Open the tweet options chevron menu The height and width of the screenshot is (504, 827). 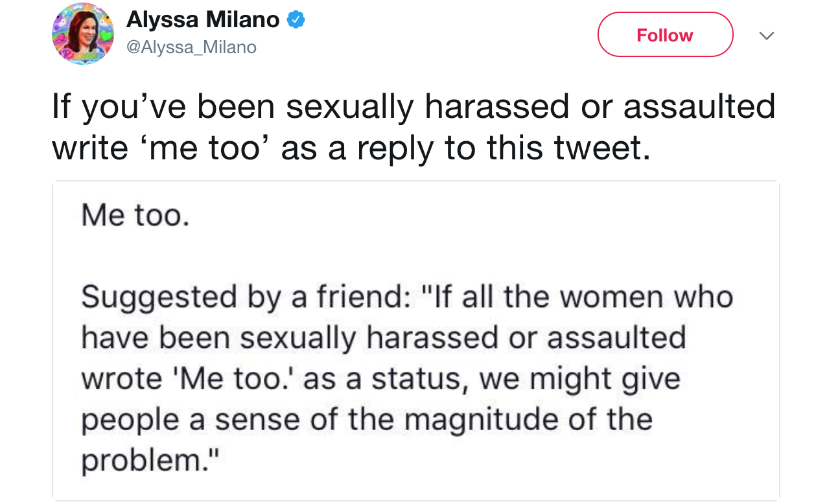pos(767,36)
